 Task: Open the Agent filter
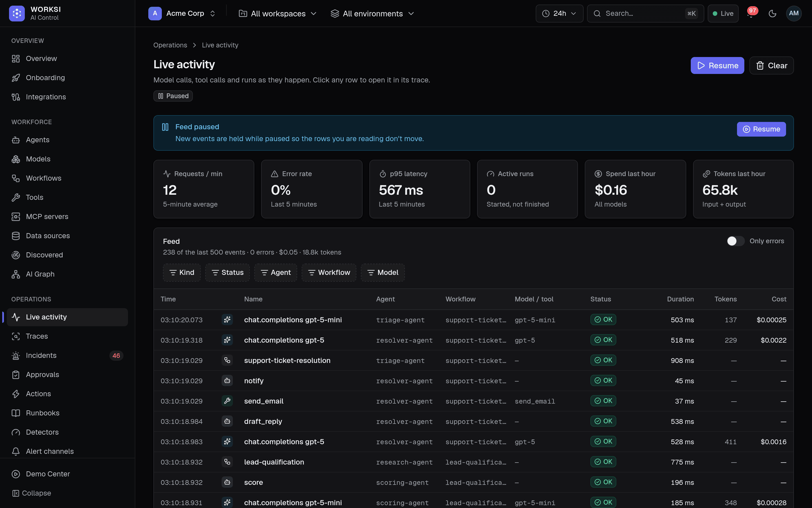coord(276,272)
